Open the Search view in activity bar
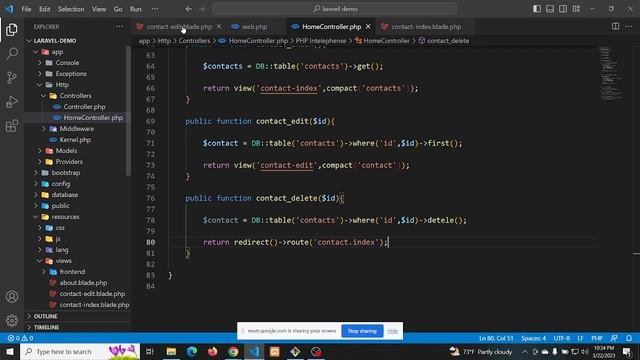Screen dimensions: 640x360 point(12,53)
